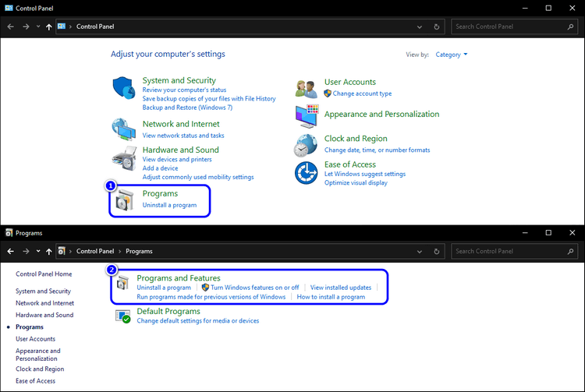This screenshot has width=585, height=392.
Task: Expand the chevron after Control Panel in Programs breadcrumb
Action: 120,251
